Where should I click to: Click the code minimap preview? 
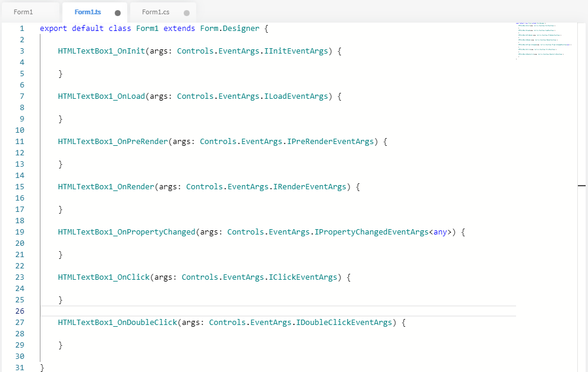point(544,41)
